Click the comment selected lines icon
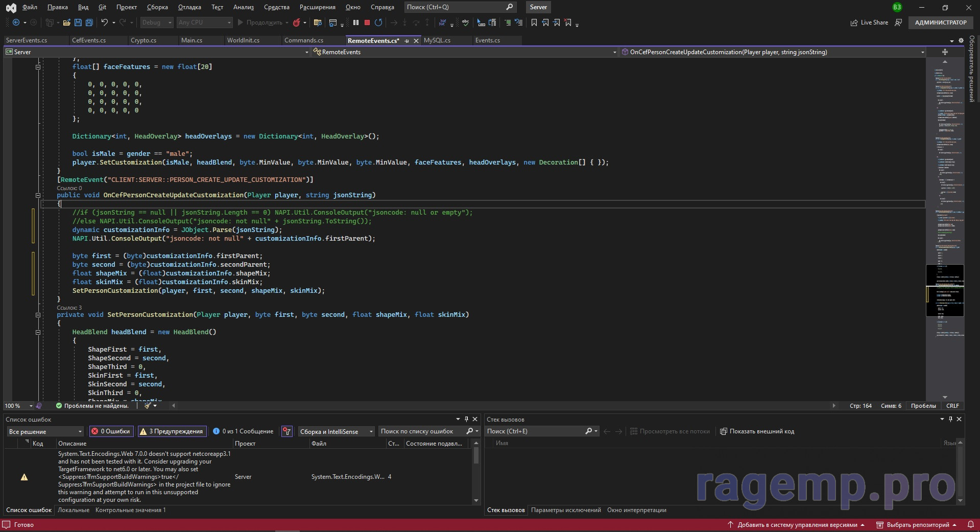 tap(507, 22)
